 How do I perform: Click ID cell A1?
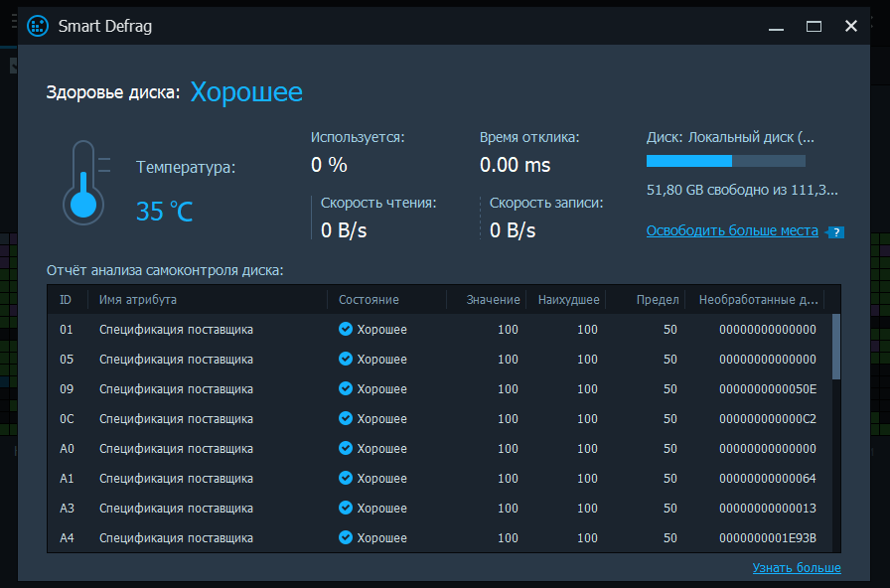67,478
